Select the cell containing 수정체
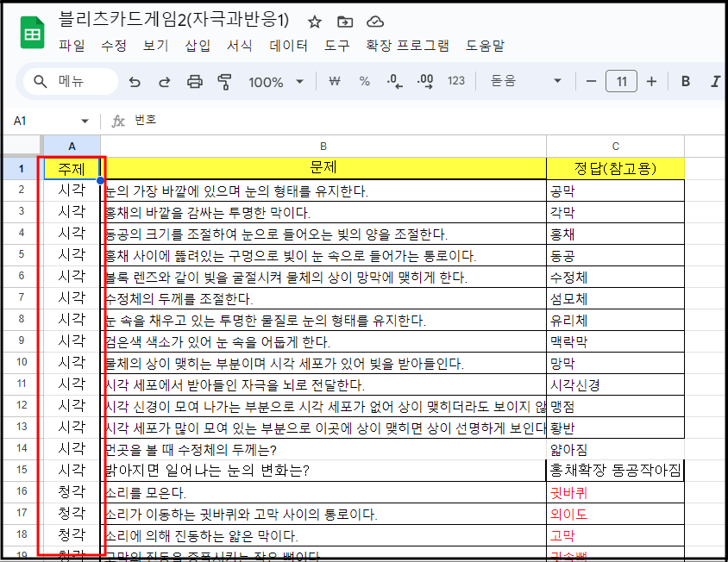The width and height of the screenshot is (728, 562). (615, 277)
